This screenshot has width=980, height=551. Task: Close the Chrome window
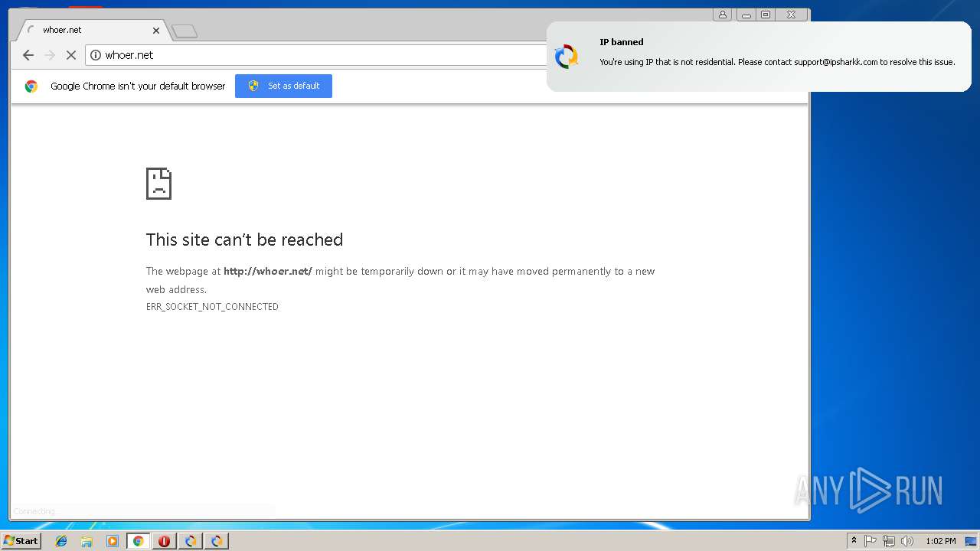(x=791, y=15)
